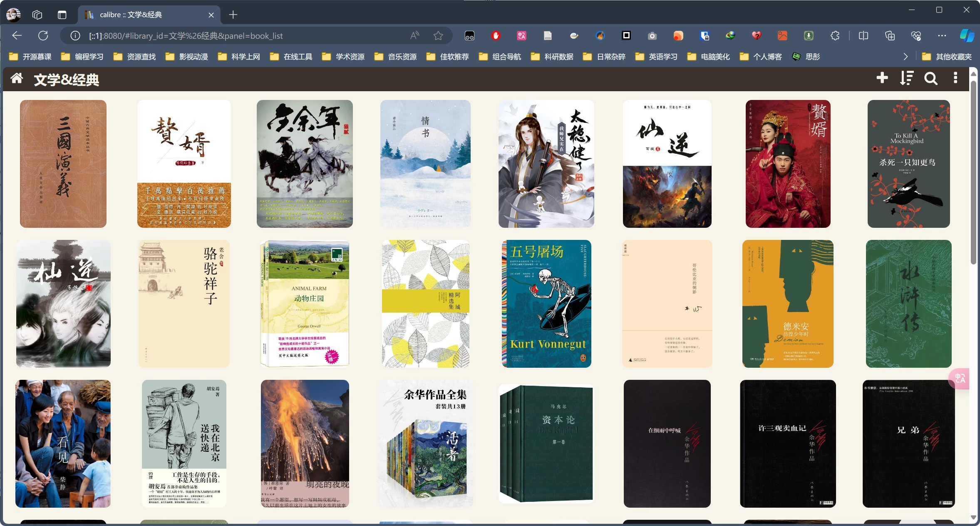Click the screenshot camera extension icon
The image size is (980, 526).
tap(652, 36)
